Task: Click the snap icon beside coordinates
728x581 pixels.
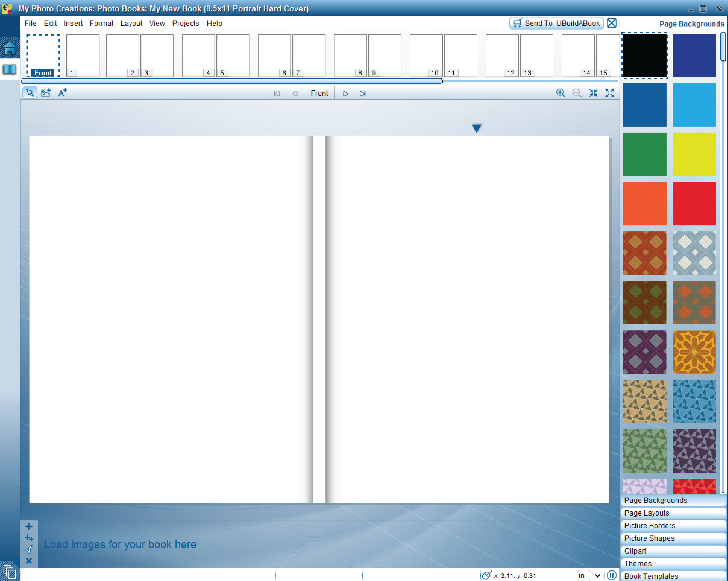Action: click(x=487, y=575)
